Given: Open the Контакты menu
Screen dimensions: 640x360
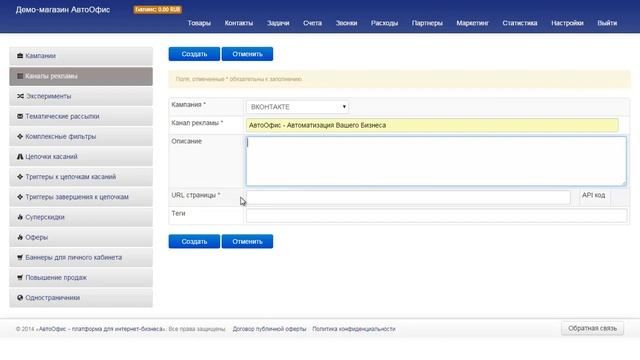Looking at the screenshot, I should (239, 23).
